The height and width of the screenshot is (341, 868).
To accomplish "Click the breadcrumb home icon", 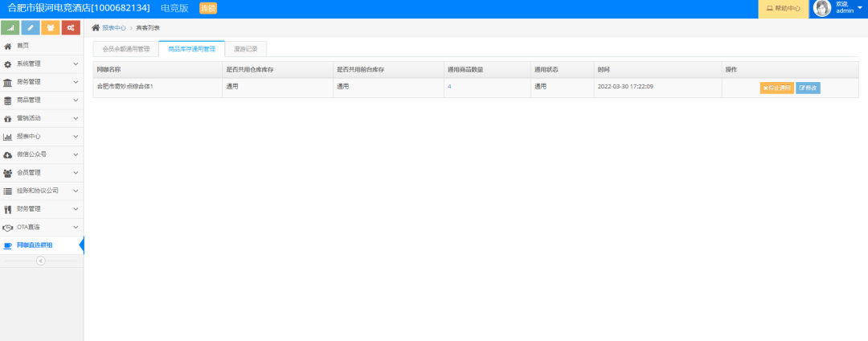I will [96, 27].
